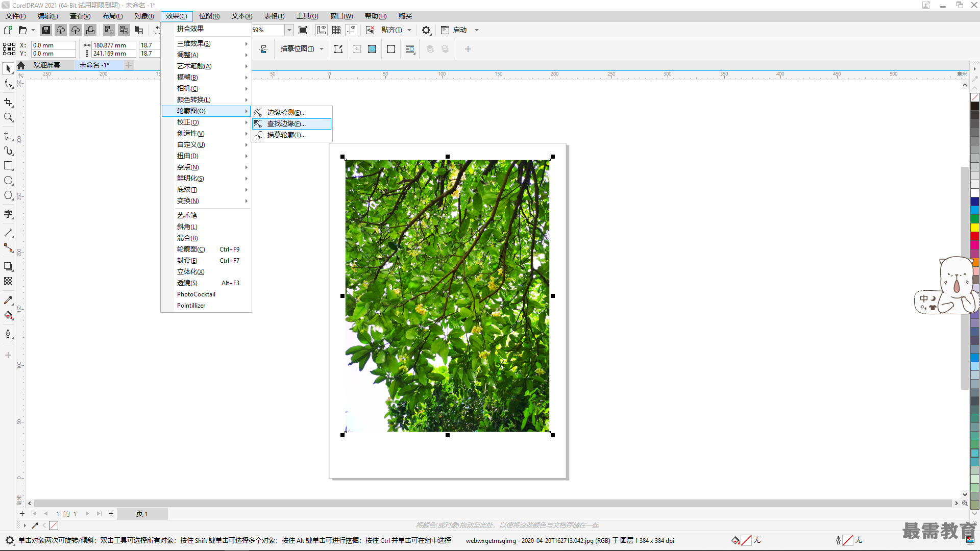Toggle the Wrap Text button
Viewport: 980px width, 551px height.
(x=410, y=49)
